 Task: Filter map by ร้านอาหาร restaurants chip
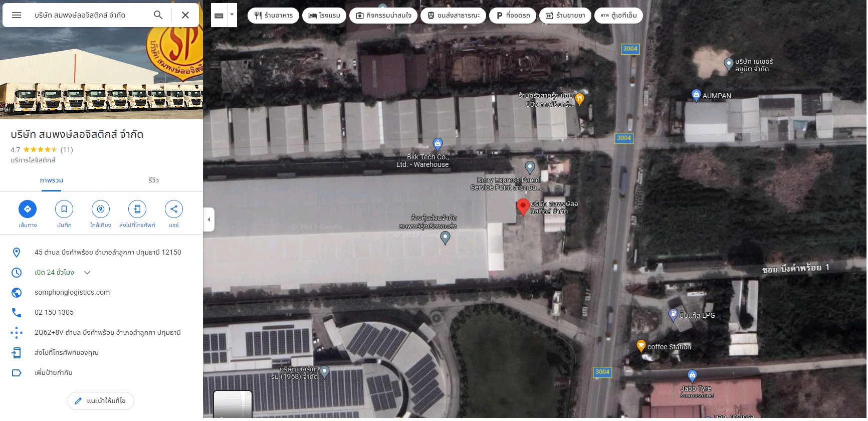tap(273, 16)
